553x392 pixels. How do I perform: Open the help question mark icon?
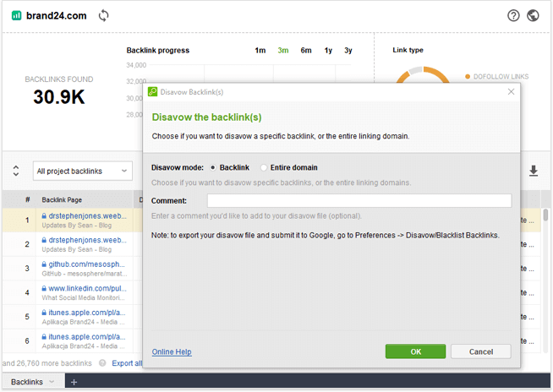(x=513, y=15)
